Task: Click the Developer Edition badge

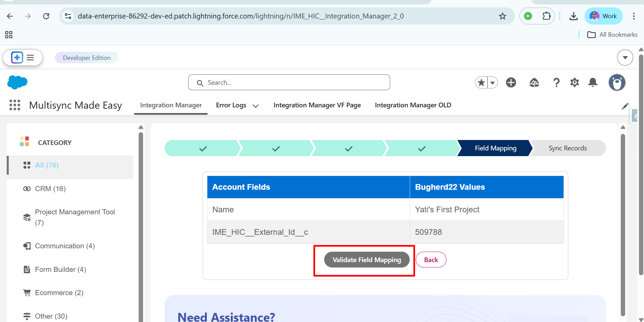Action: 87,58
